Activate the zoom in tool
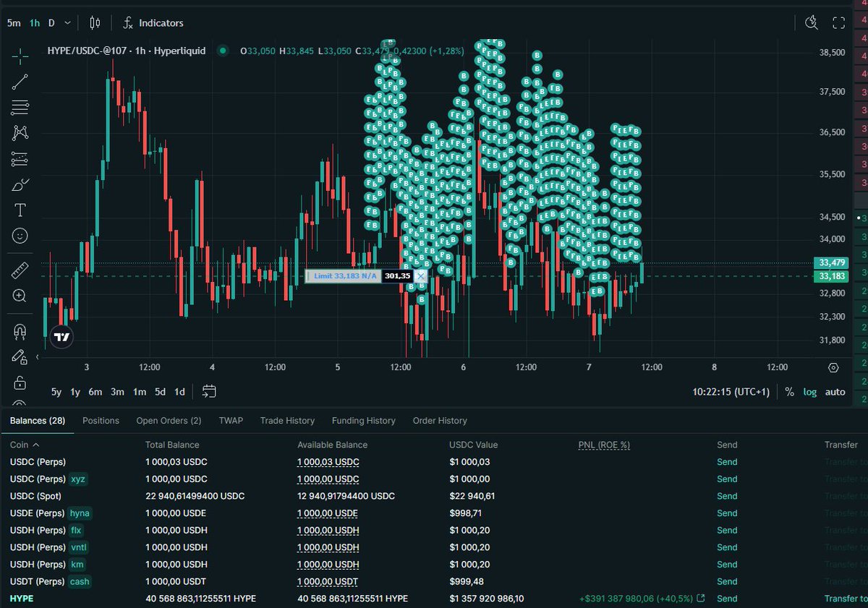868x608 pixels. coord(20,296)
